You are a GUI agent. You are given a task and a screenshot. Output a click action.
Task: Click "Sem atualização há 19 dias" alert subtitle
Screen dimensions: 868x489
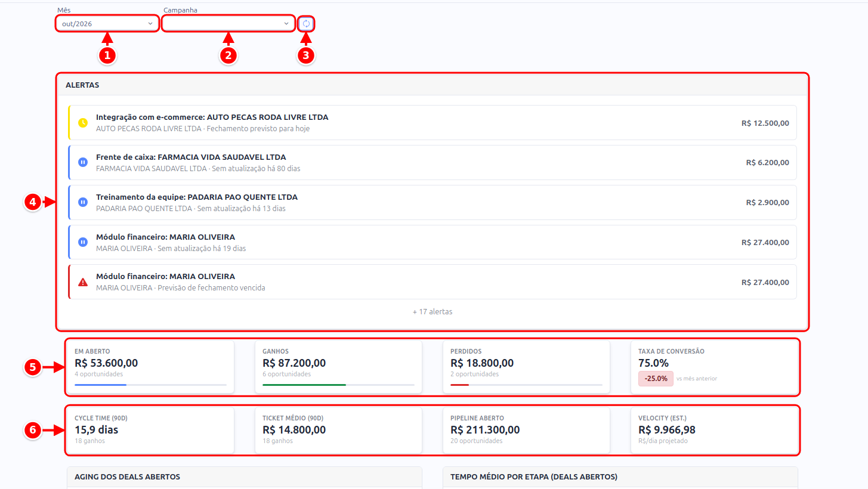(202, 248)
